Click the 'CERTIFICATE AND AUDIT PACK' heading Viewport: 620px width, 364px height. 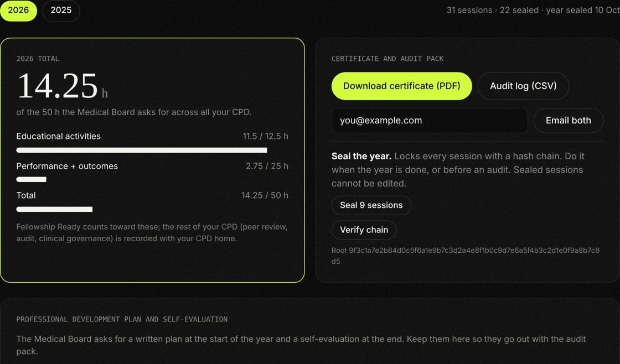(387, 59)
